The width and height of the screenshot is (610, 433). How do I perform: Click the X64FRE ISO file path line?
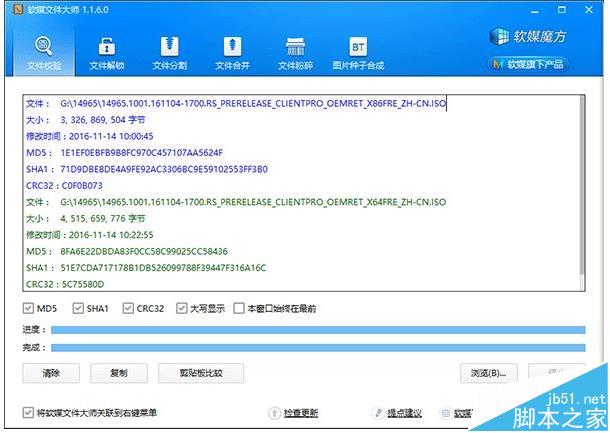pos(253,202)
